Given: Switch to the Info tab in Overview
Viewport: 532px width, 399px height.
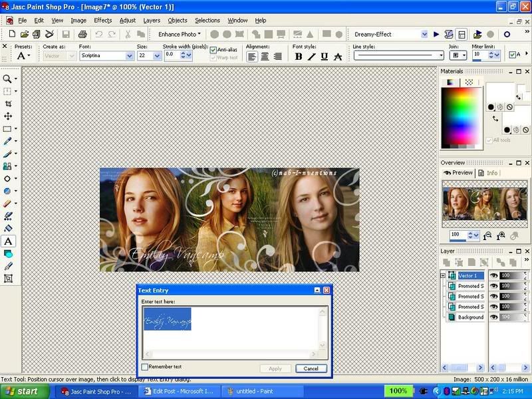Looking at the screenshot, I should point(489,173).
